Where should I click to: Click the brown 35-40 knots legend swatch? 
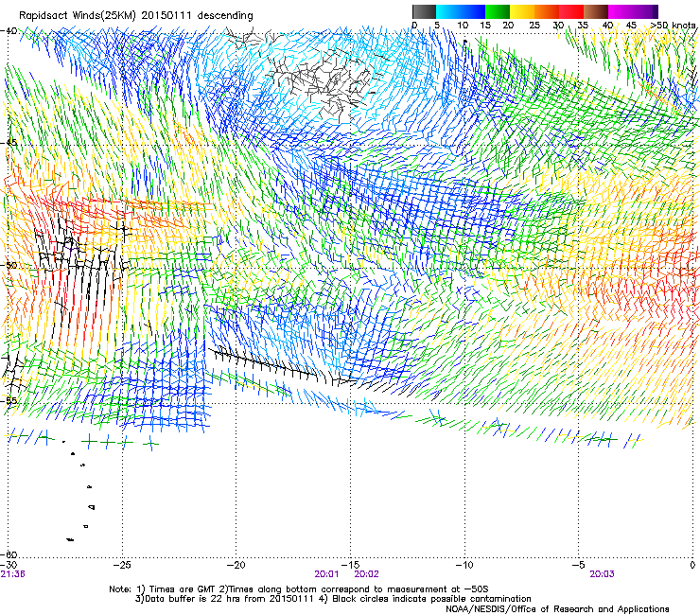click(596, 11)
